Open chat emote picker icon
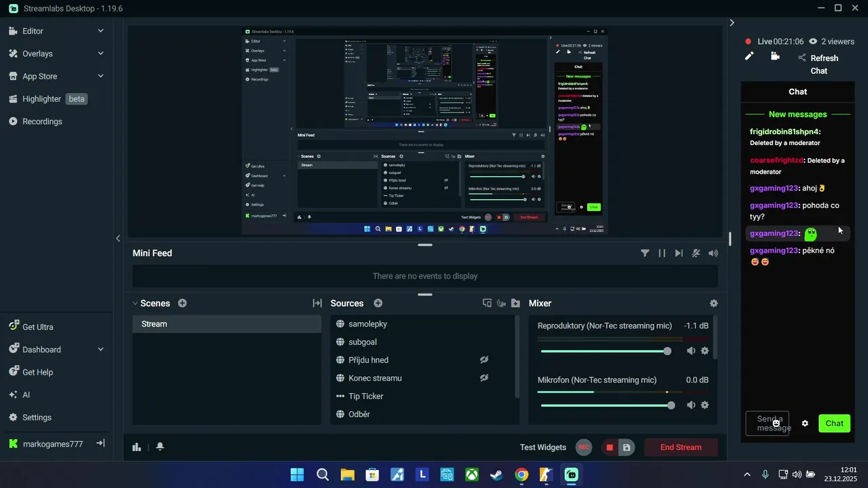The height and width of the screenshot is (488, 868). point(776,424)
